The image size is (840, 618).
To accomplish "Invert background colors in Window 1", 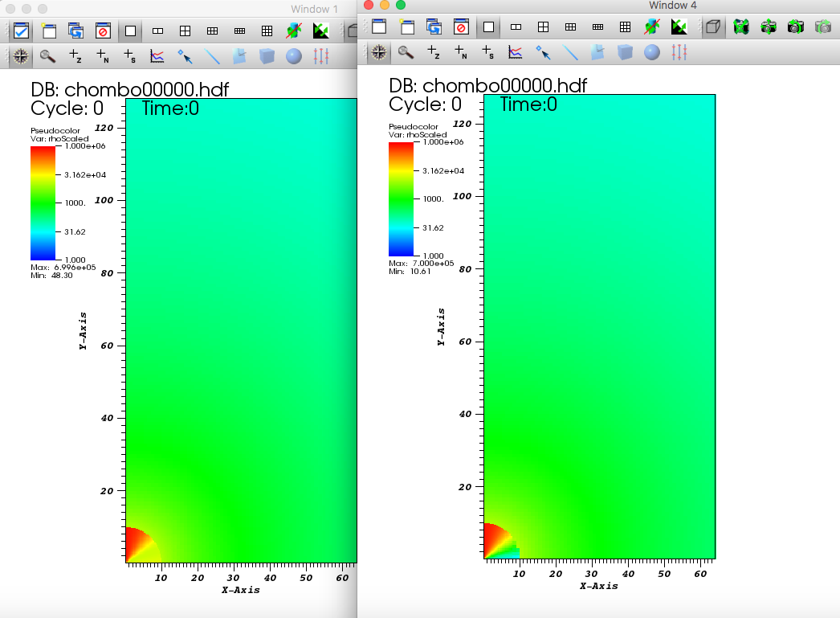I will [321, 31].
